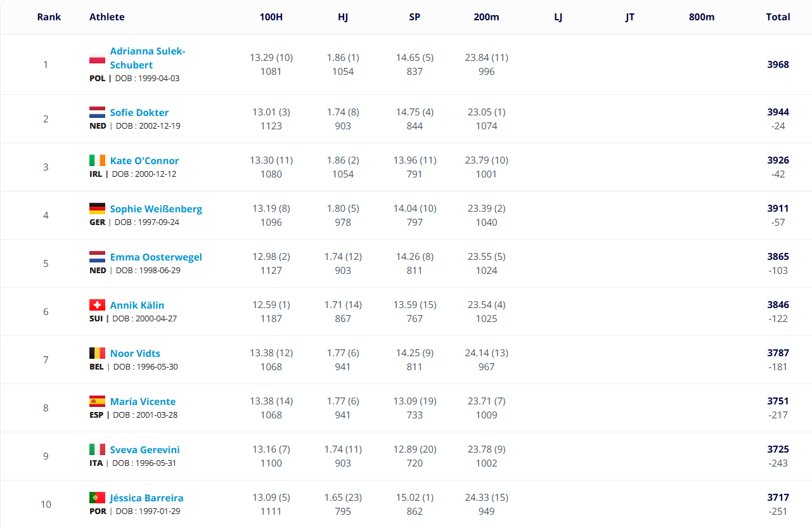This screenshot has height=528, width=812.
Task: Open Noor Vidts athlete page
Action: pyautogui.click(x=135, y=354)
